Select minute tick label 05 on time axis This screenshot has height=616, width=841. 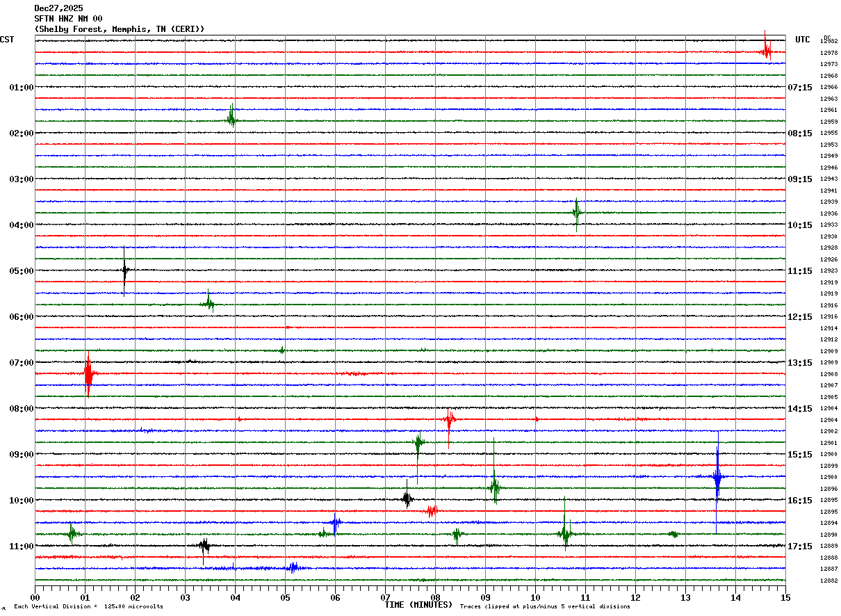[285, 597]
